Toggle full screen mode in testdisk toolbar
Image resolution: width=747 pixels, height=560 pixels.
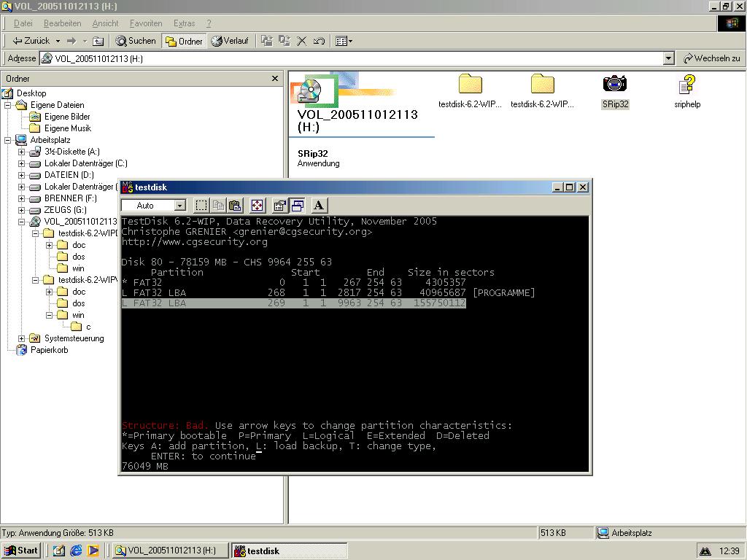pyautogui.click(x=257, y=206)
